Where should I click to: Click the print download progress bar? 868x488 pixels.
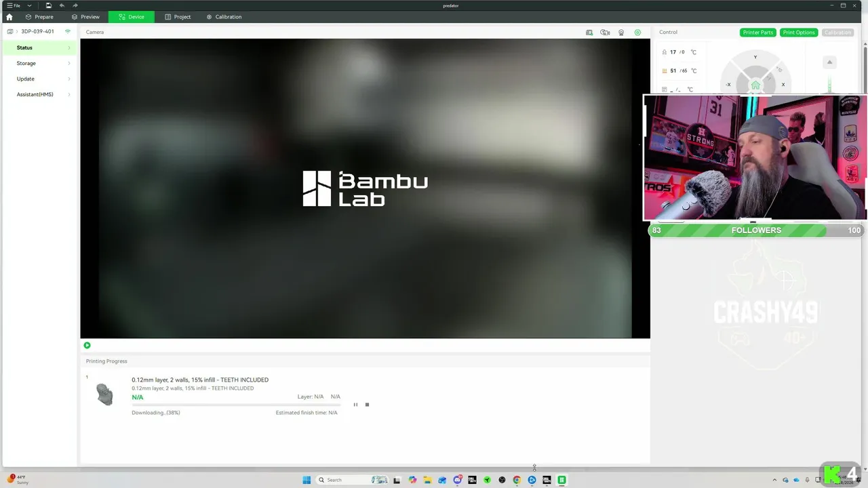coord(236,405)
